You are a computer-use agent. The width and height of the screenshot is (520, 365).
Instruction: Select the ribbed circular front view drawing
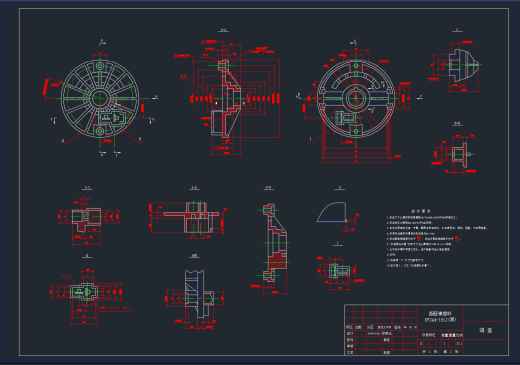coord(100,98)
